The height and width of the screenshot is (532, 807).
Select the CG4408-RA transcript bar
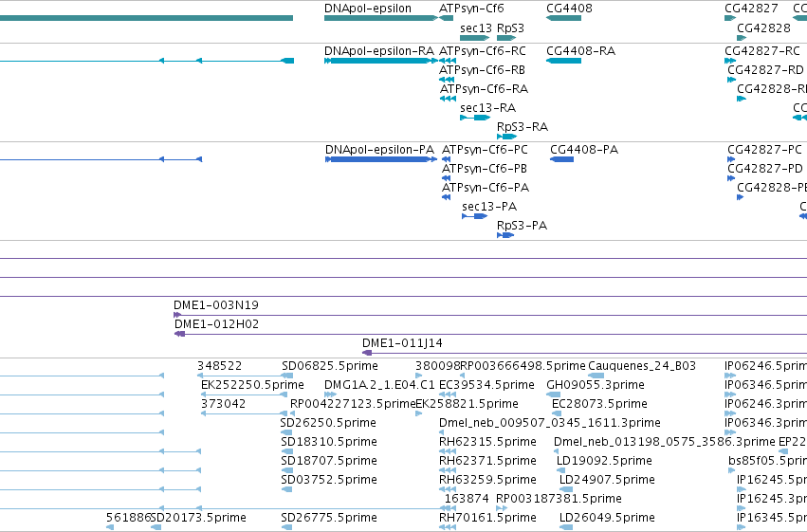(563, 61)
